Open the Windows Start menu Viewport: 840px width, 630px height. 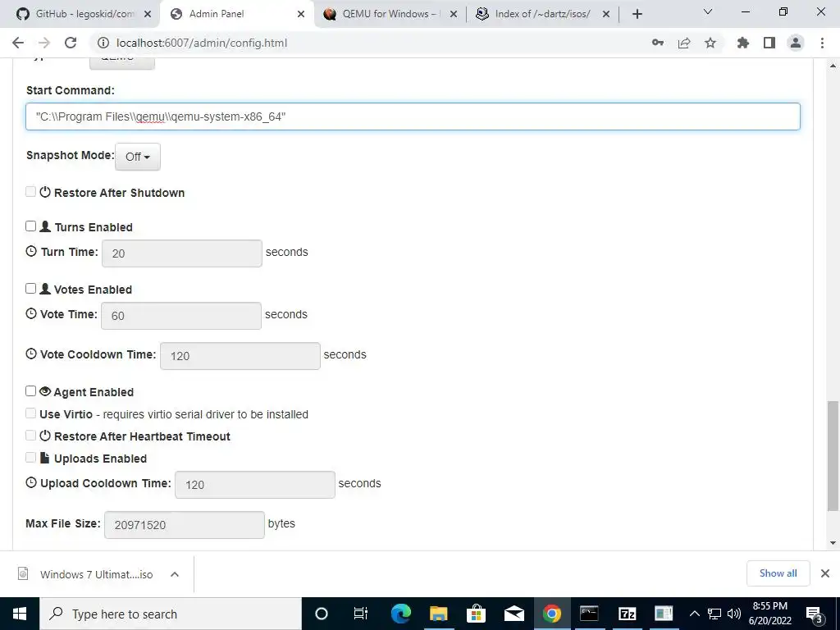click(x=20, y=614)
